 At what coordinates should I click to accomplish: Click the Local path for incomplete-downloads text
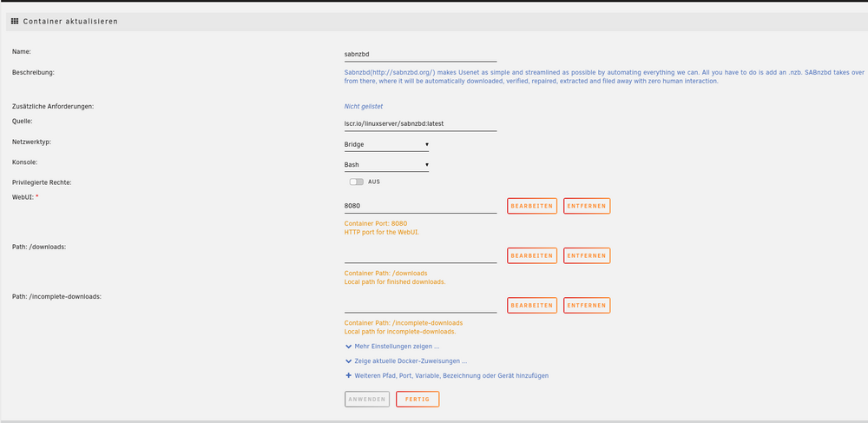pyautogui.click(x=400, y=332)
